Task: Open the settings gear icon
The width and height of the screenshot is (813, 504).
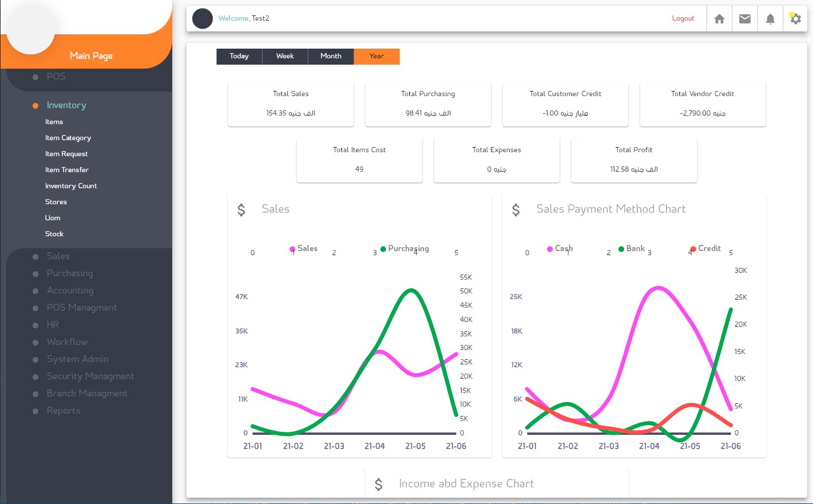Action: pos(795,19)
